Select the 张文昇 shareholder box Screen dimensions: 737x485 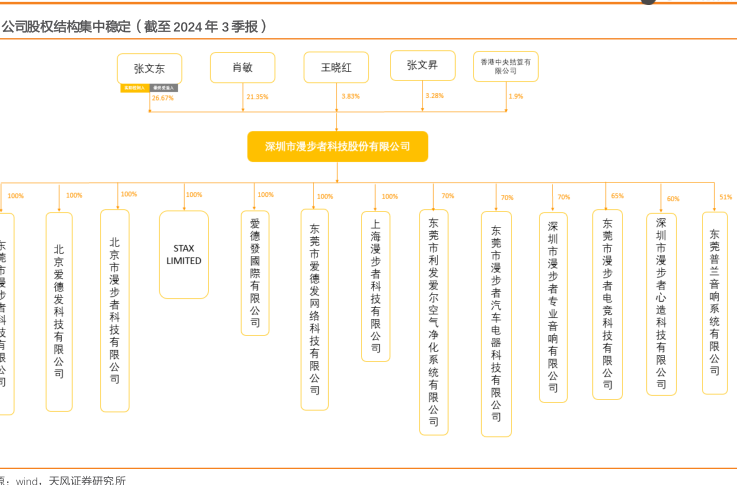pos(423,65)
